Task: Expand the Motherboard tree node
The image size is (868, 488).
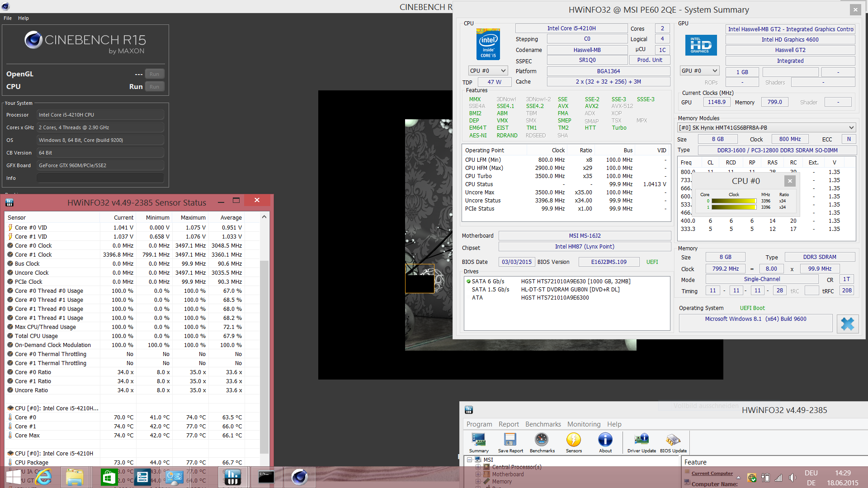Action: (478, 474)
